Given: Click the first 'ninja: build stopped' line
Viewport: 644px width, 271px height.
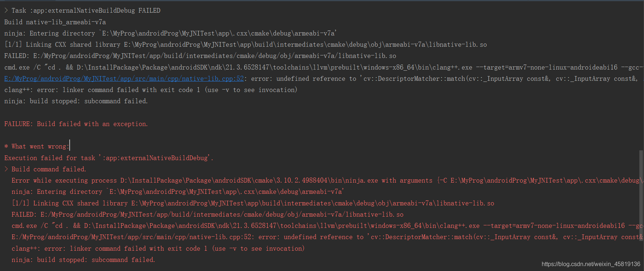Looking at the screenshot, I should [76, 101].
